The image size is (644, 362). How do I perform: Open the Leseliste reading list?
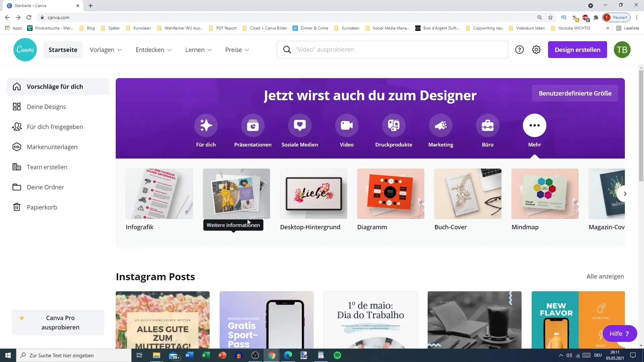point(628,28)
